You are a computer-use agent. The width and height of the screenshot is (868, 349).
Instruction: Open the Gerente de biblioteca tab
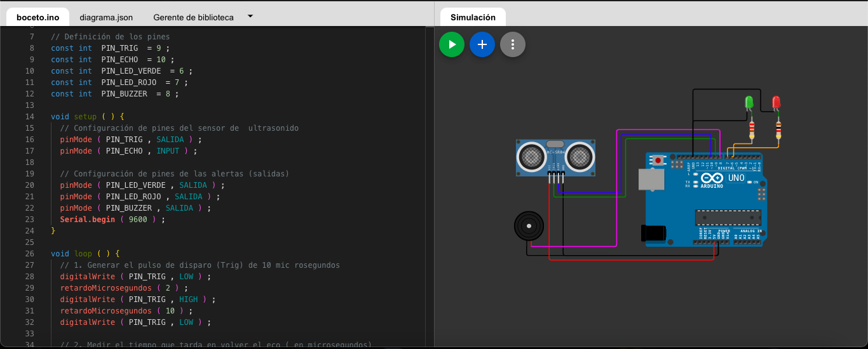pyautogui.click(x=193, y=17)
